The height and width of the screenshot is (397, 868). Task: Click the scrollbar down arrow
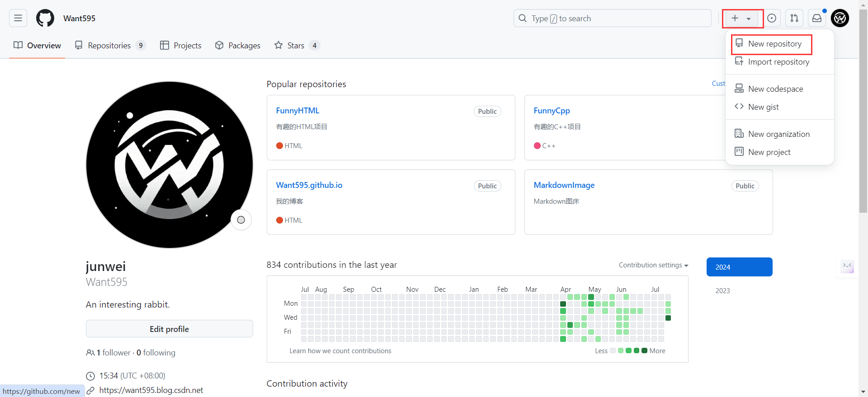[x=863, y=392]
